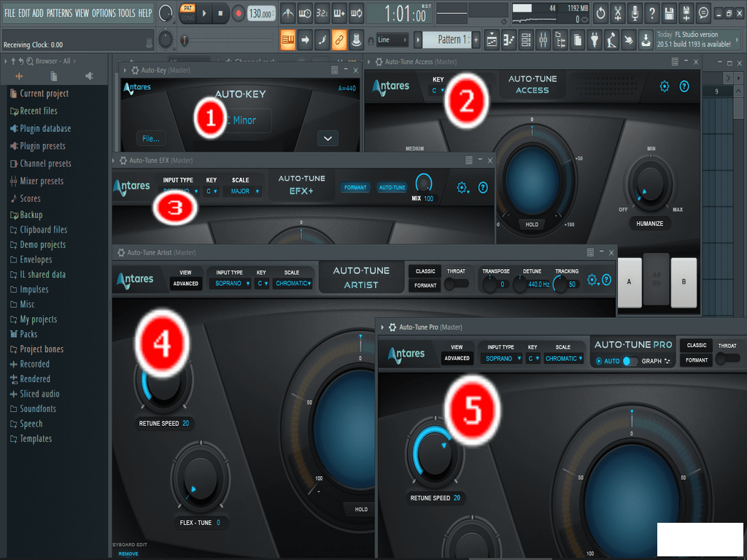Open the Browser view icon
This screenshot has width=747, height=560.
560,40
